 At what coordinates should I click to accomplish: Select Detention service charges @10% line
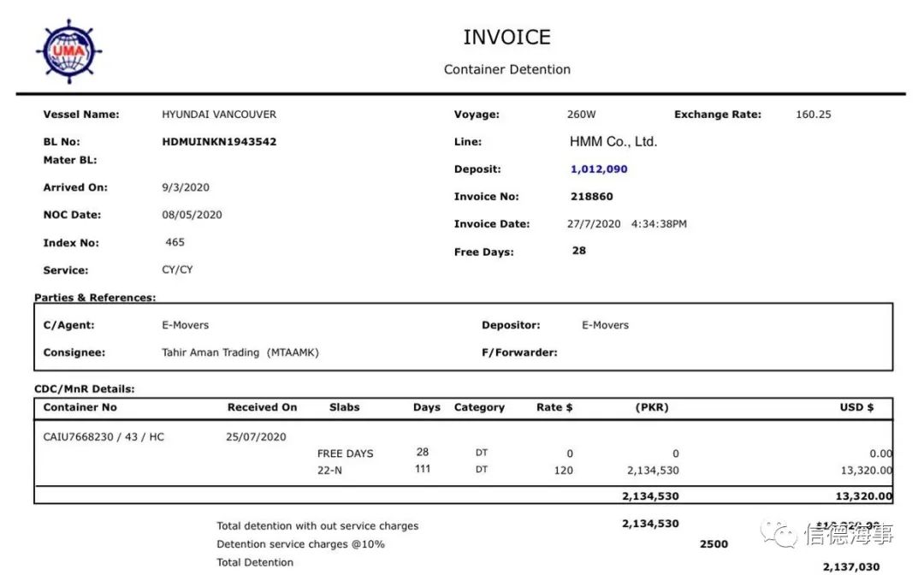300,544
